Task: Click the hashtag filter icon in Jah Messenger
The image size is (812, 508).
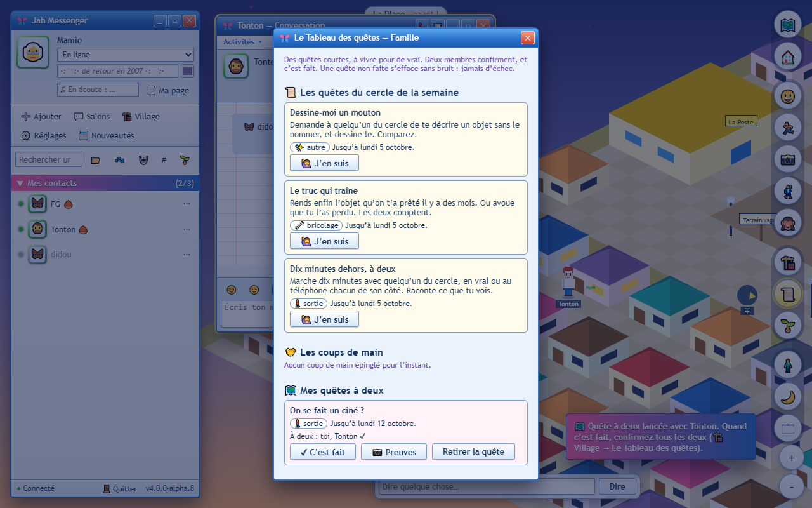Action: pos(164,160)
